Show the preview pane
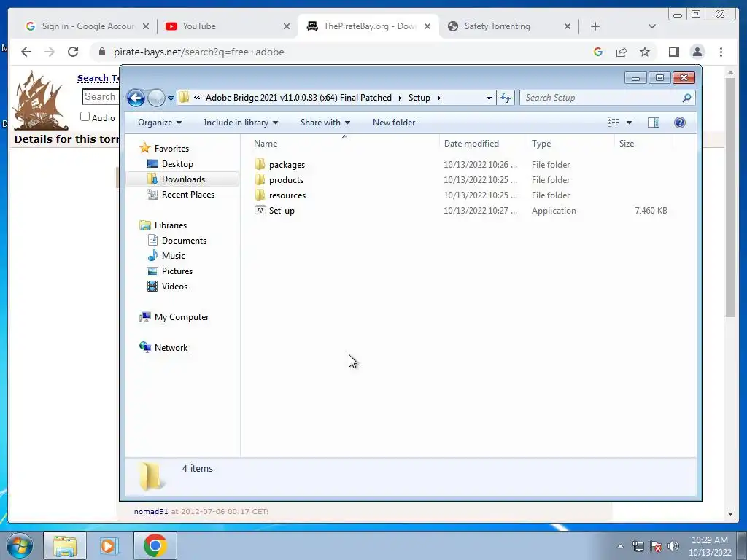The height and width of the screenshot is (560, 747). pos(654,122)
